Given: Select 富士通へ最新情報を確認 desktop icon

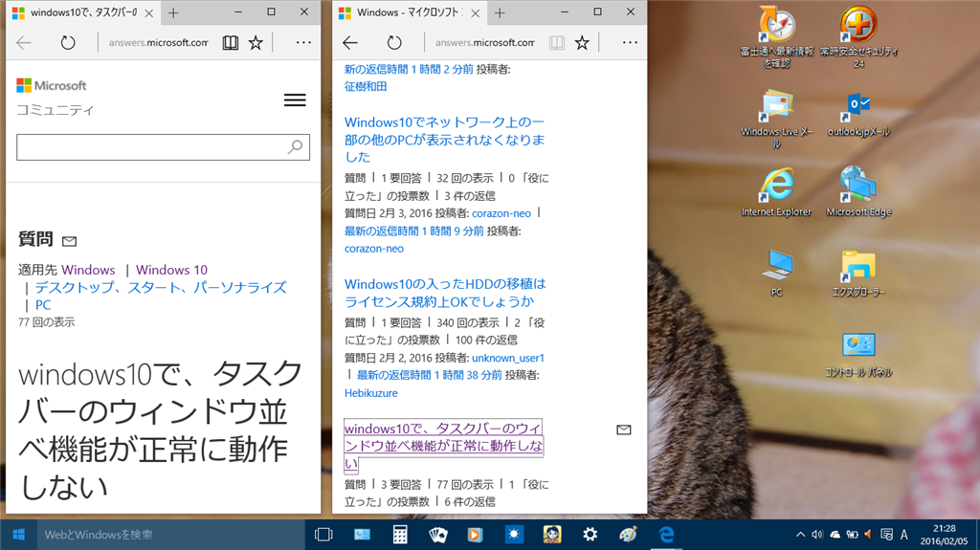Looking at the screenshot, I should point(777,36).
